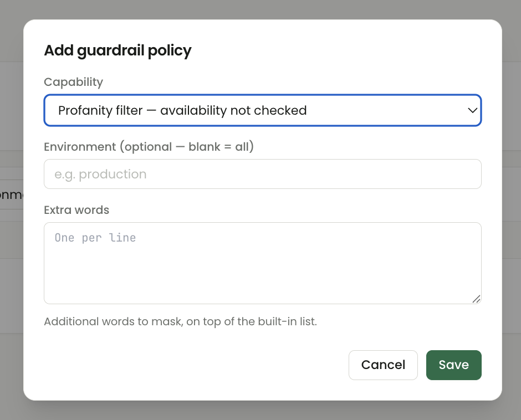Image resolution: width=521 pixels, height=420 pixels.
Task: Click the Cancel button
Action: click(x=383, y=365)
